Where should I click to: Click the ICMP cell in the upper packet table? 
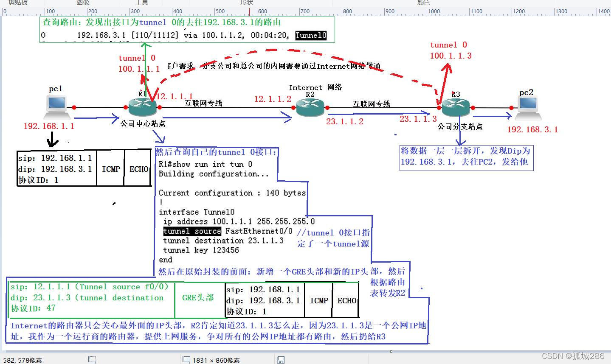tap(111, 169)
